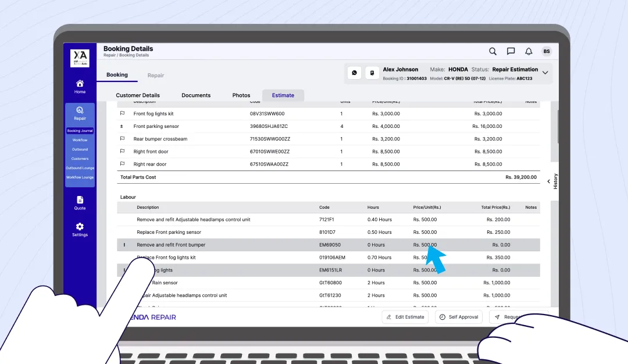Click flag icon for Right front door
628x364 pixels.
[122, 151]
